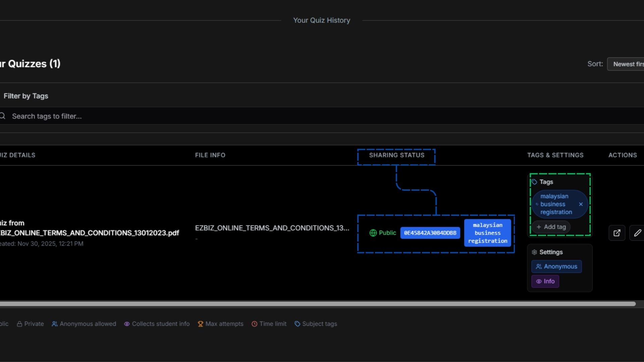Viewport: 644px width, 362px height.
Task: Toggle the Anonymous setting badge
Action: coord(556,266)
